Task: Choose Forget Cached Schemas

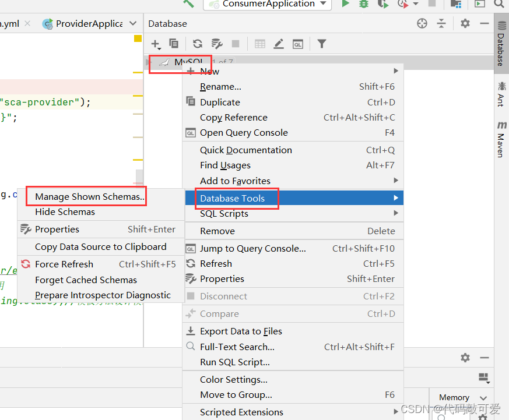Action: pyautogui.click(x=101, y=280)
